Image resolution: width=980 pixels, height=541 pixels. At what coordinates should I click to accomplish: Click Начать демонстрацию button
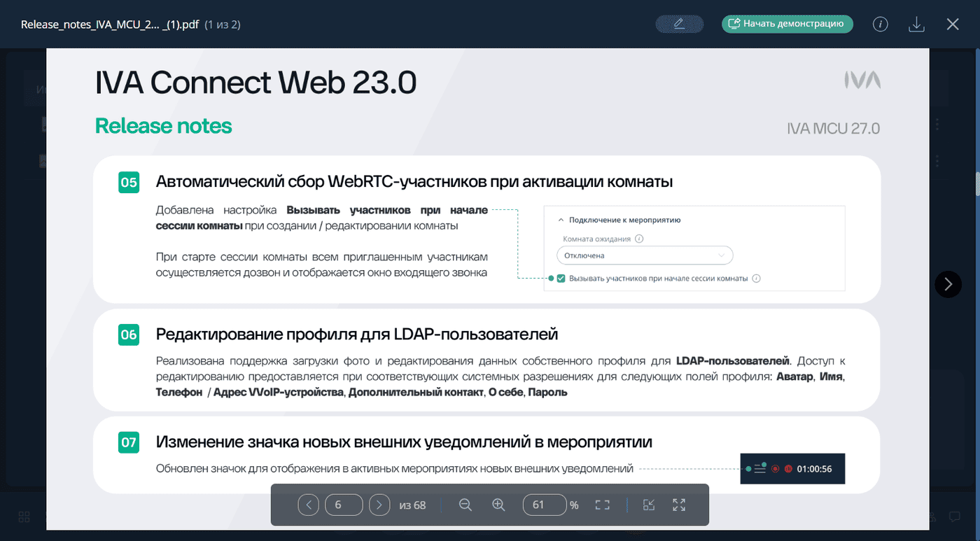pyautogui.click(x=787, y=24)
